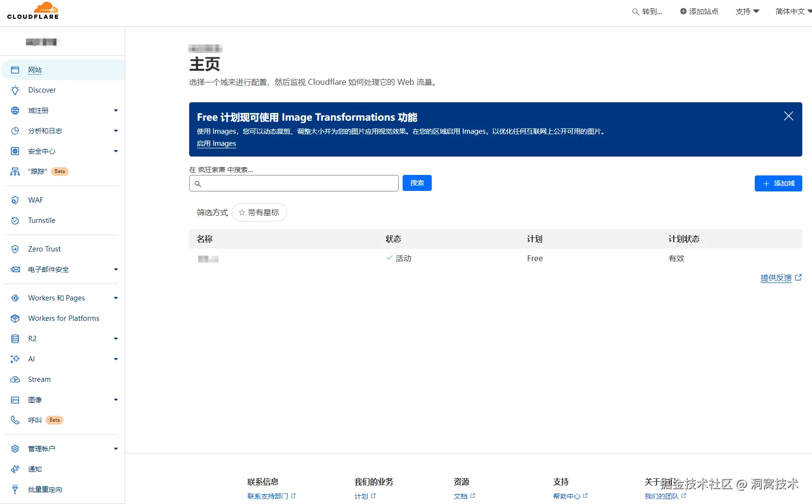Click the domain search input field
812x504 pixels.
click(x=294, y=183)
